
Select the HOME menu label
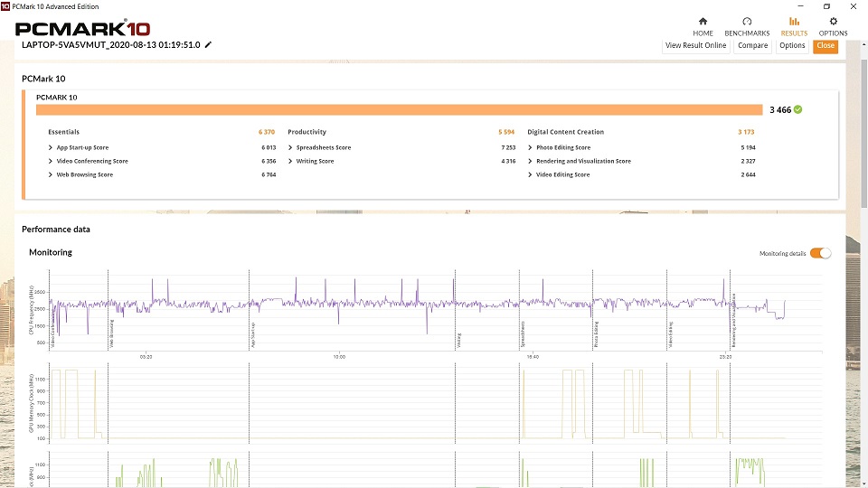pyautogui.click(x=703, y=33)
